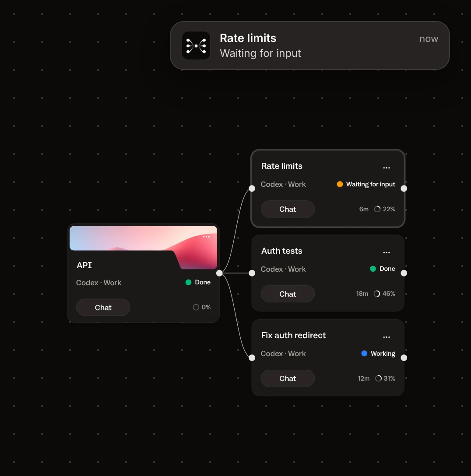The height and width of the screenshot is (476, 471).
Task: Click the orange Waiting for input status dot
Action: (x=340, y=184)
